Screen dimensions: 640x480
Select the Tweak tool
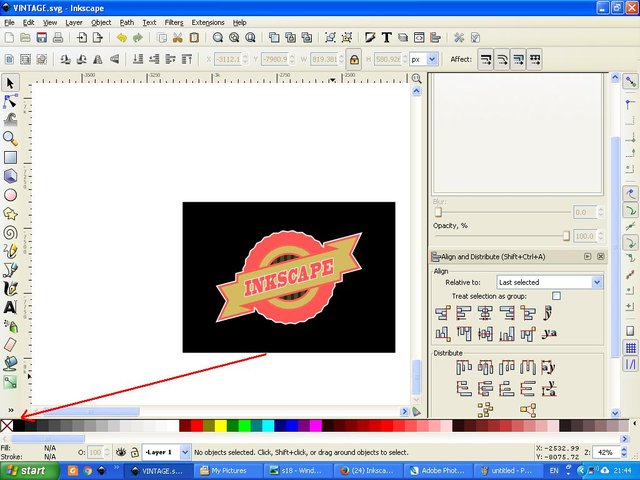point(10,120)
